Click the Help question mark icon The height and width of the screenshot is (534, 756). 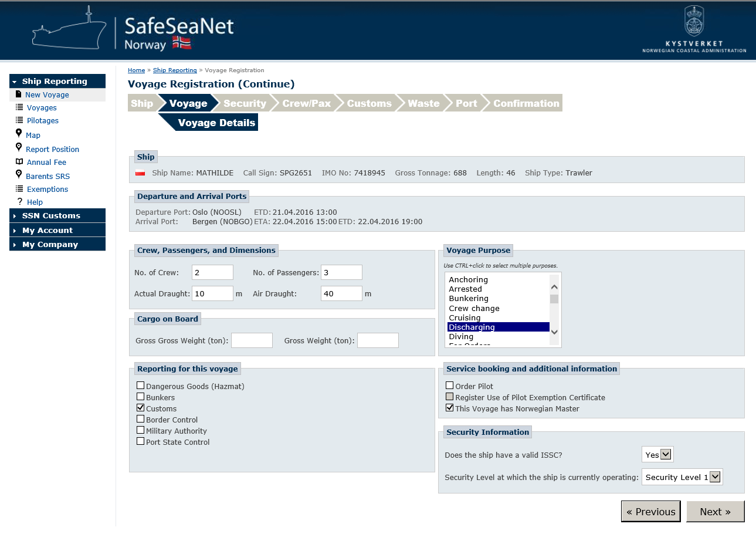(x=19, y=201)
